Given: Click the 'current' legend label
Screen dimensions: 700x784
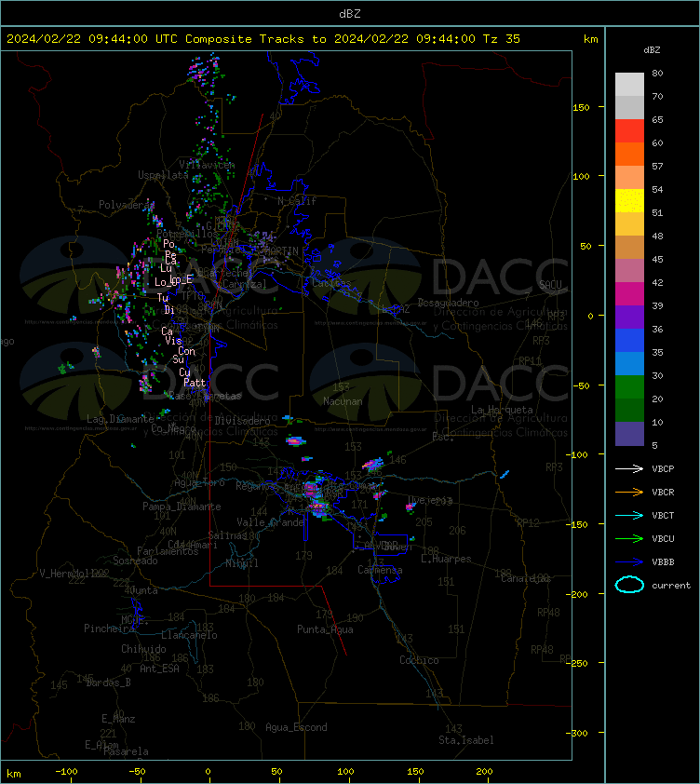Looking at the screenshot, I should click(671, 585).
